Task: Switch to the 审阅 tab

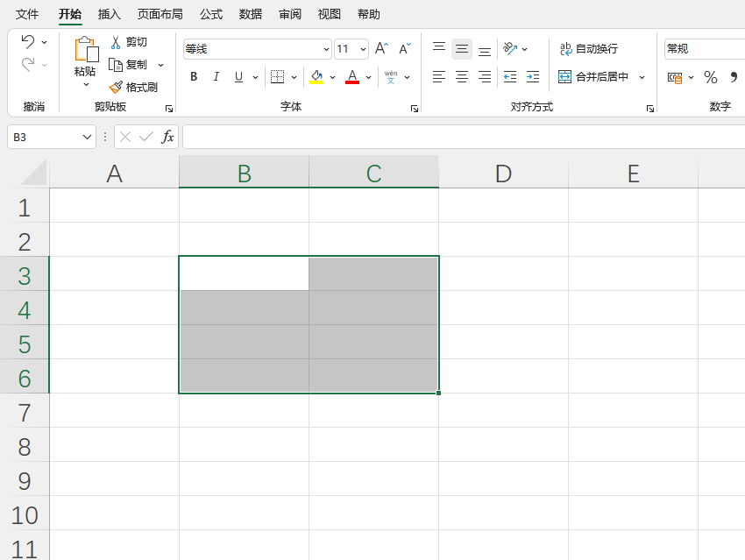Action: pyautogui.click(x=290, y=14)
